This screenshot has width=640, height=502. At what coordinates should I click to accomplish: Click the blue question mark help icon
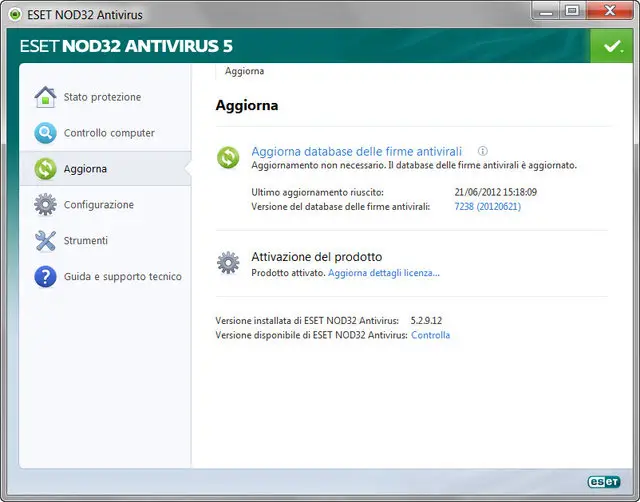(45, 276)
